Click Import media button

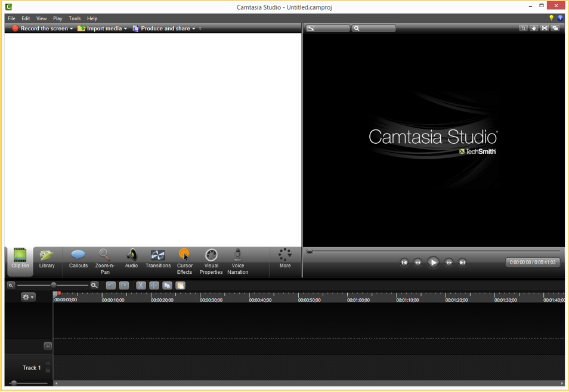coord(100,28)
